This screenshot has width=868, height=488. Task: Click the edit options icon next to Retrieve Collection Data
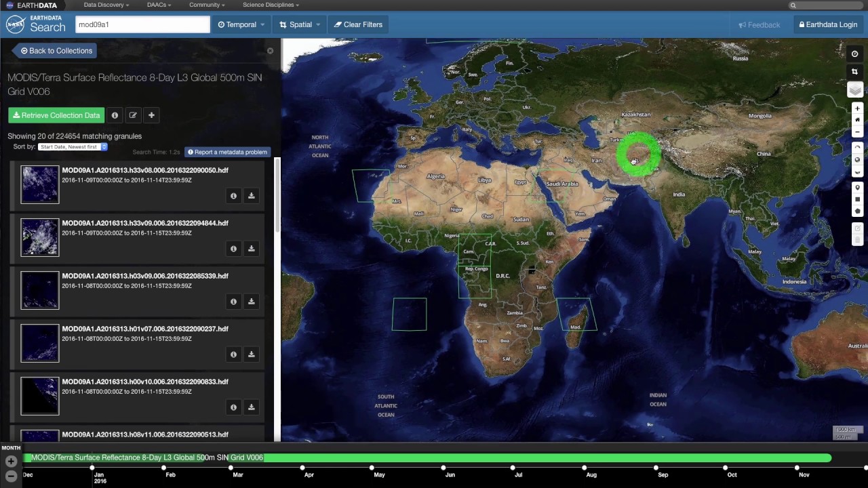pyautogui.click(x=133, y=115)
